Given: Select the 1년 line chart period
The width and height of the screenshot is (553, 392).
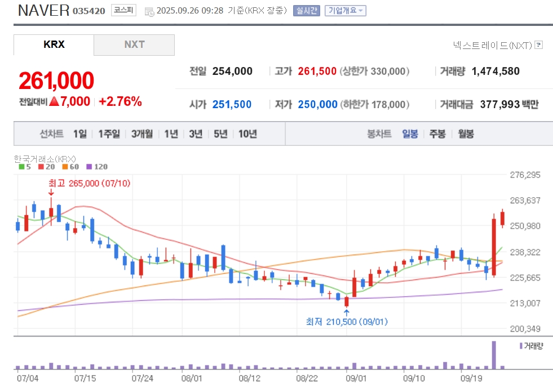Looking at the screenshot, I should pos(171,134).
